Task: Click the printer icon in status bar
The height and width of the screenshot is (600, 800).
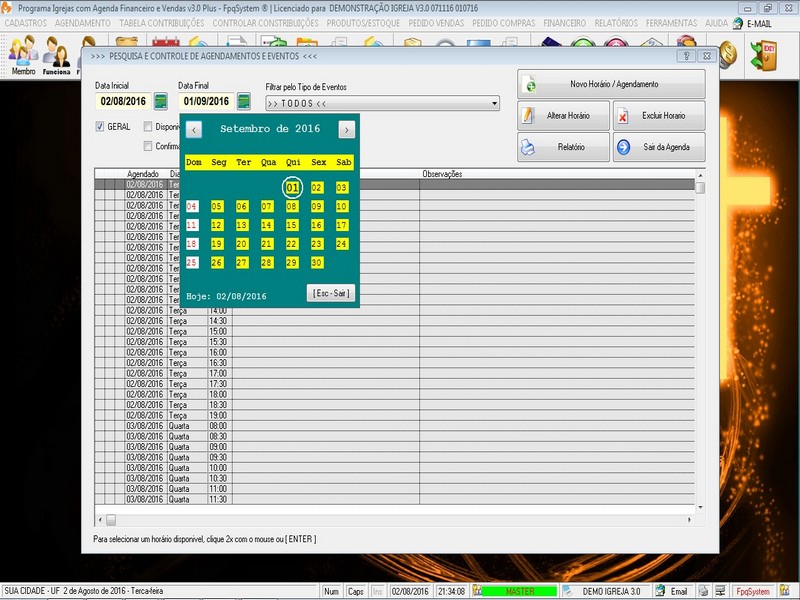Action: pyautogui.click(x=704, y=591)
